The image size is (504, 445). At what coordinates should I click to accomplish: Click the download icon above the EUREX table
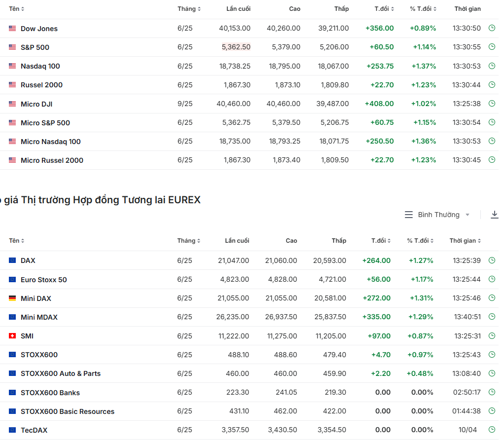(x=495, y=215)
